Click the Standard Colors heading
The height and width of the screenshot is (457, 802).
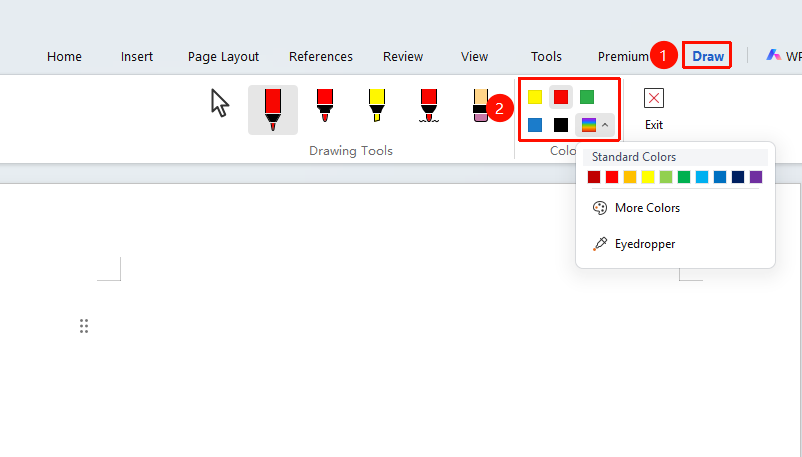634,157
